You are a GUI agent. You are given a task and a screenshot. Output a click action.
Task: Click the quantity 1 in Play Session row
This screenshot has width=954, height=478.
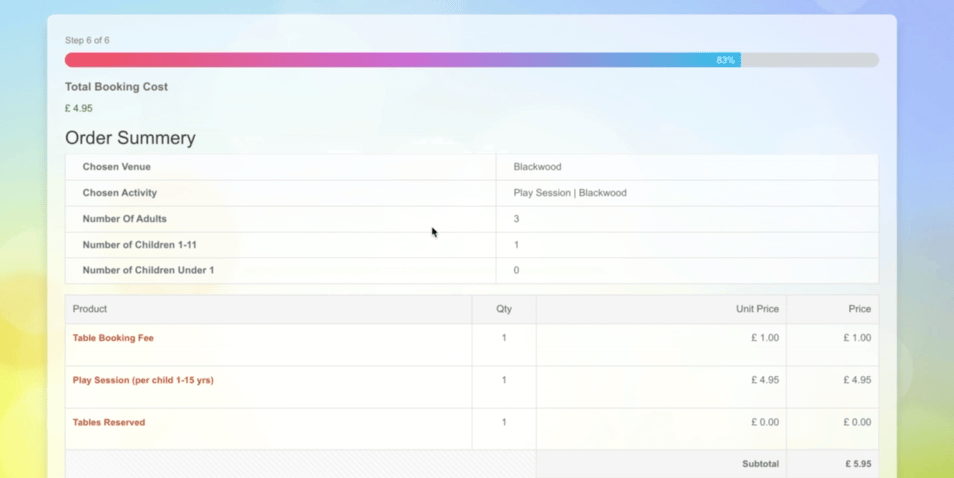pyautogui.click(x=504, y=380)
